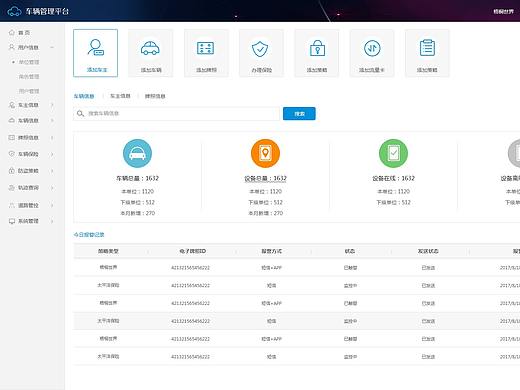Expand the chevron above 系统管理 in the sidebar
520x390 pixels.
click(52, 205)
